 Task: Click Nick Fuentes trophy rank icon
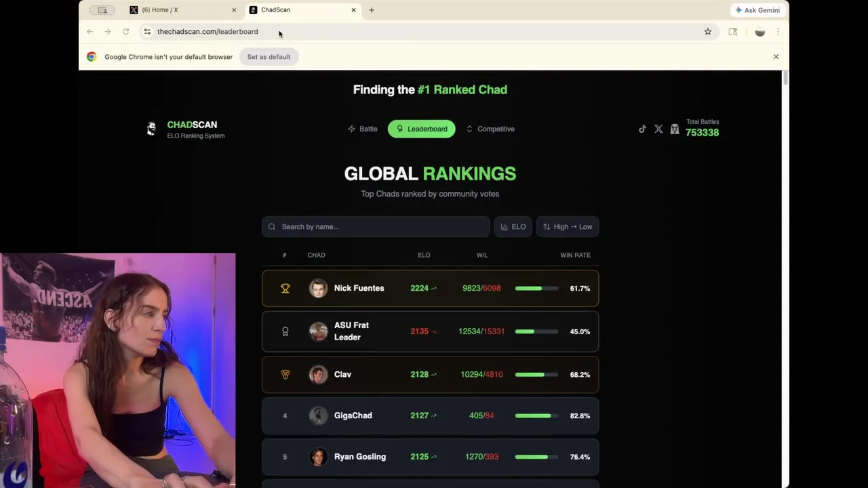click(285, 288)
